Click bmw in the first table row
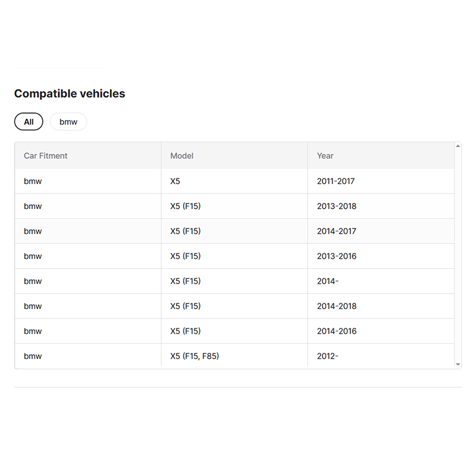 (x=33, y=181)
